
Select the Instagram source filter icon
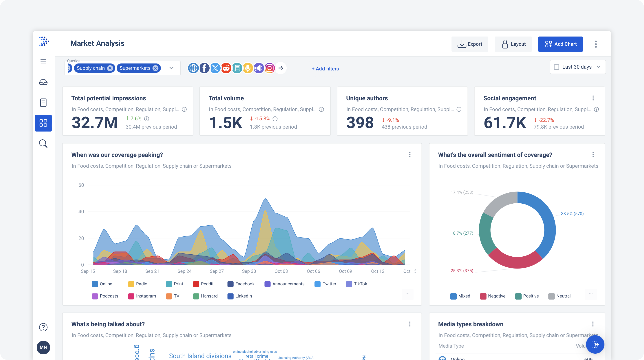point(270,68)
